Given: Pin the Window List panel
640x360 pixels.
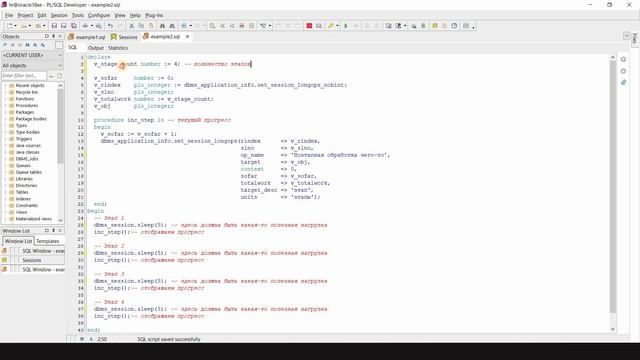Looking at the screenshot, I should click(53, 231).
